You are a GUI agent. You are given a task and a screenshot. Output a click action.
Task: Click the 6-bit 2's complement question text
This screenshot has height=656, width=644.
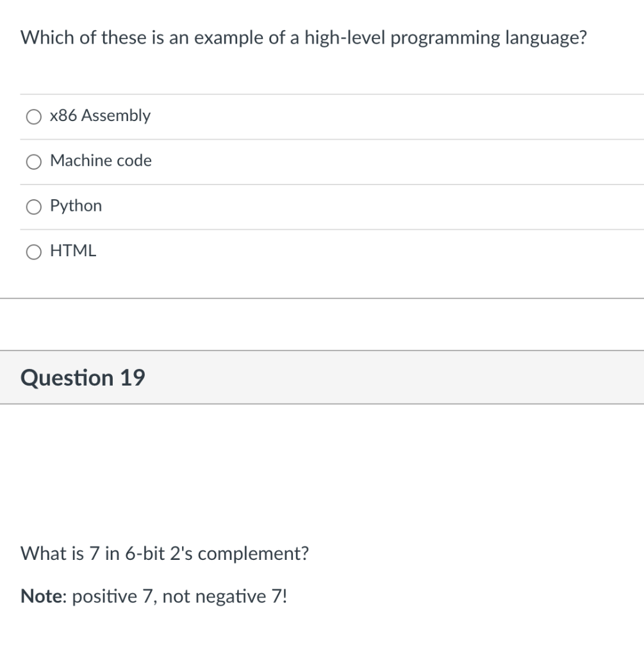[164, 553]
